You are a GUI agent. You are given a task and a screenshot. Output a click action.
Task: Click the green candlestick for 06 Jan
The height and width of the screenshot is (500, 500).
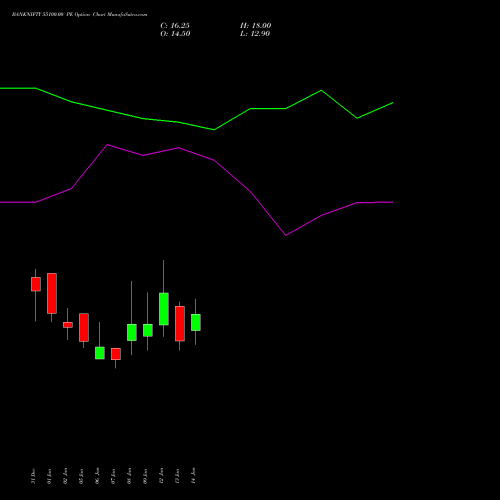click(x=100, y=353)
